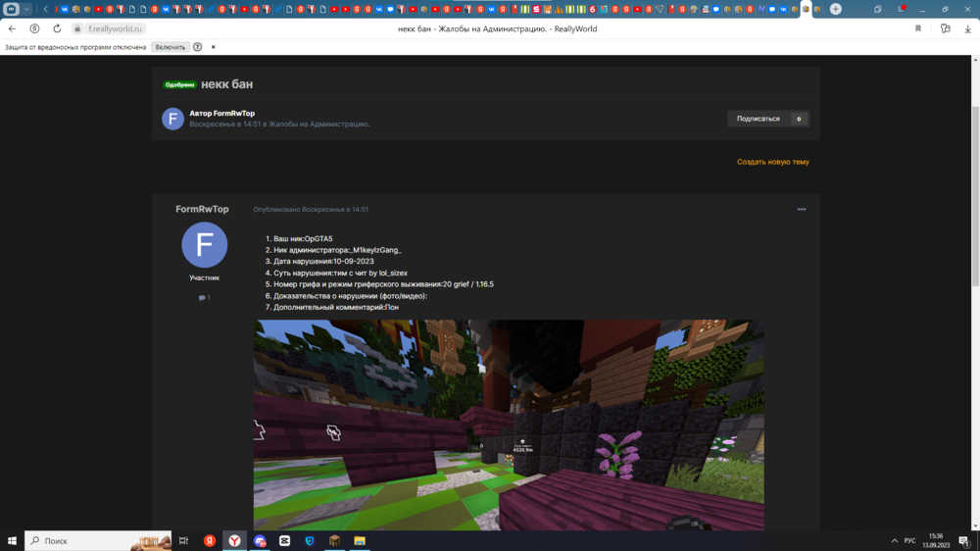
Task: Bookmark this page with the bookmark icon
Action: pos(918,28)
